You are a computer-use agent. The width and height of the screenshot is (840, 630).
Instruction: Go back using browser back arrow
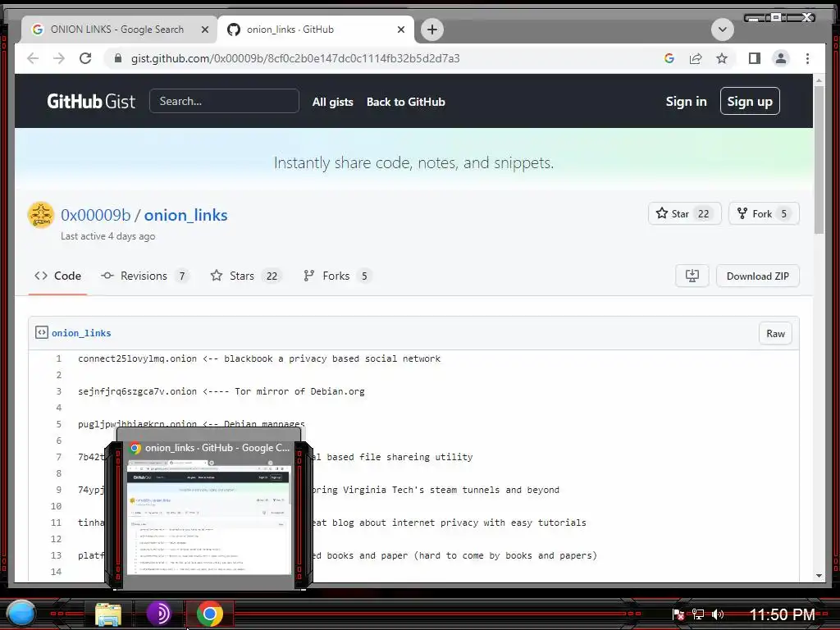(33, 58)
